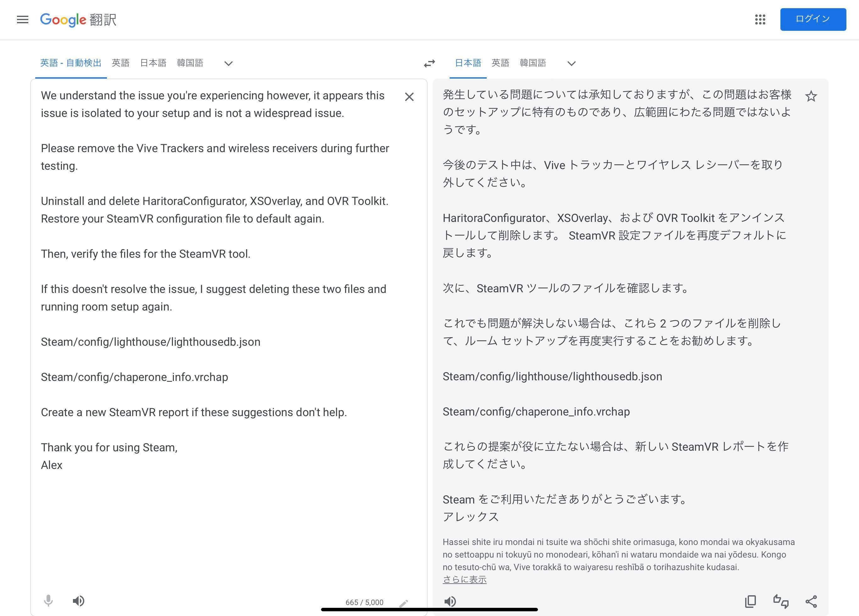Screen dimensions: 859x616
Task: Click the 665 / 5,000 character counter
Action: 364,602
